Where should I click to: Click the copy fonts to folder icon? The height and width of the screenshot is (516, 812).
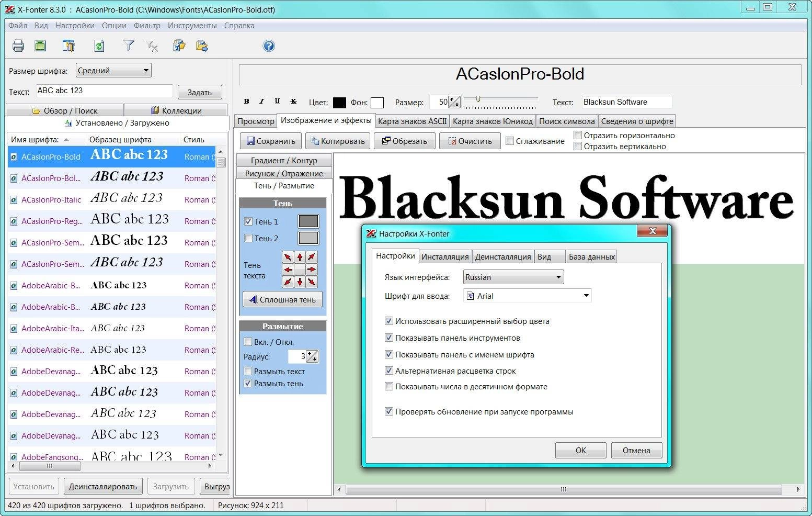[x=179, y=46]
